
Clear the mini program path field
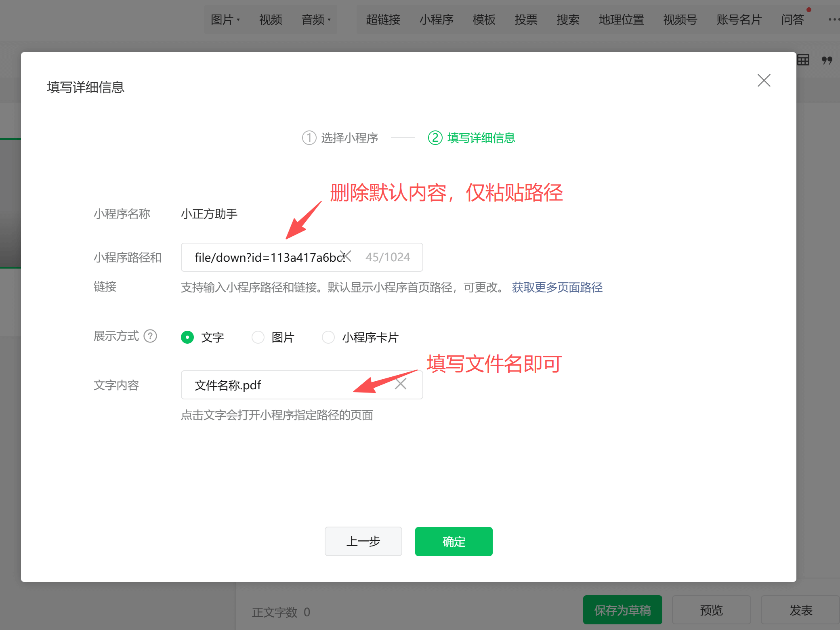346,256
